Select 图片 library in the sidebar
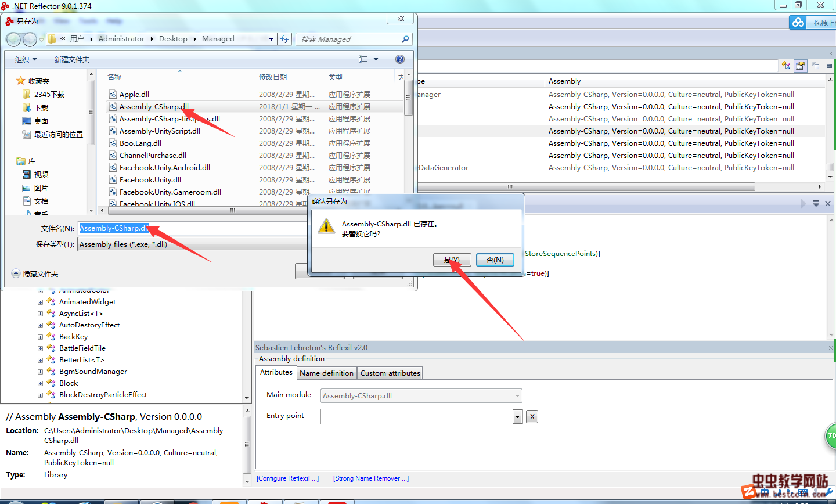 (x=35, y=188)
